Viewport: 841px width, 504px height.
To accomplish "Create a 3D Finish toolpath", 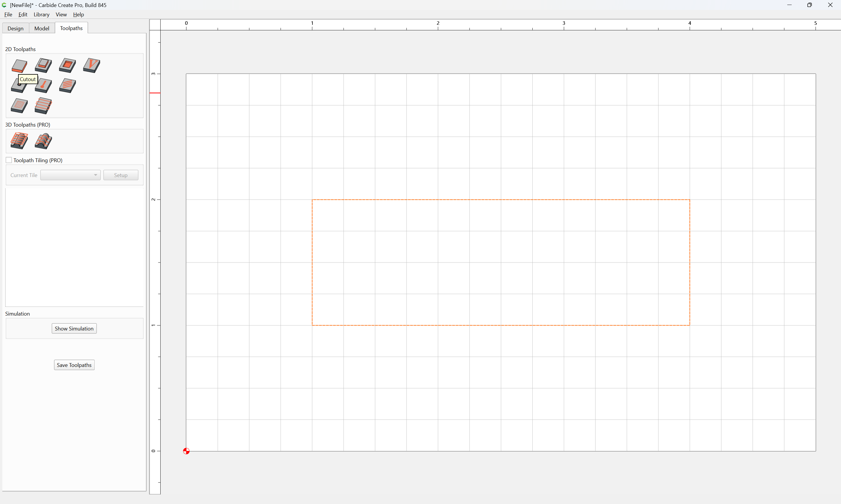I will [43, 141].
